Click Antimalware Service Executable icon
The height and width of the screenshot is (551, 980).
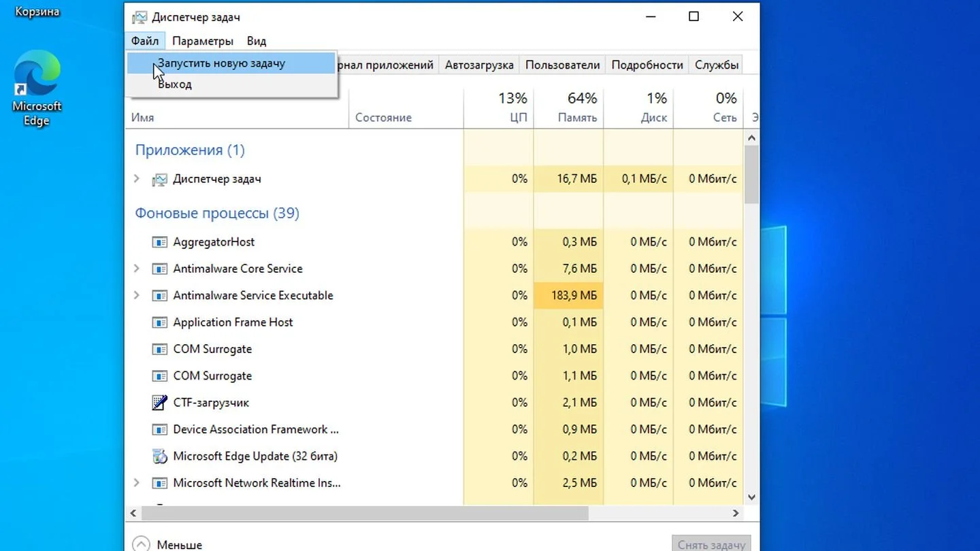pos(159,296)
